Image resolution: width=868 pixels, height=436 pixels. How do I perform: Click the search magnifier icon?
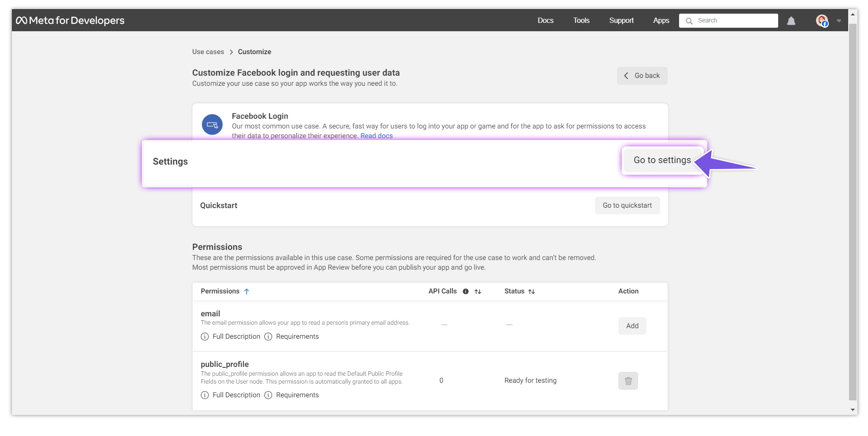(x=689, y=20)
